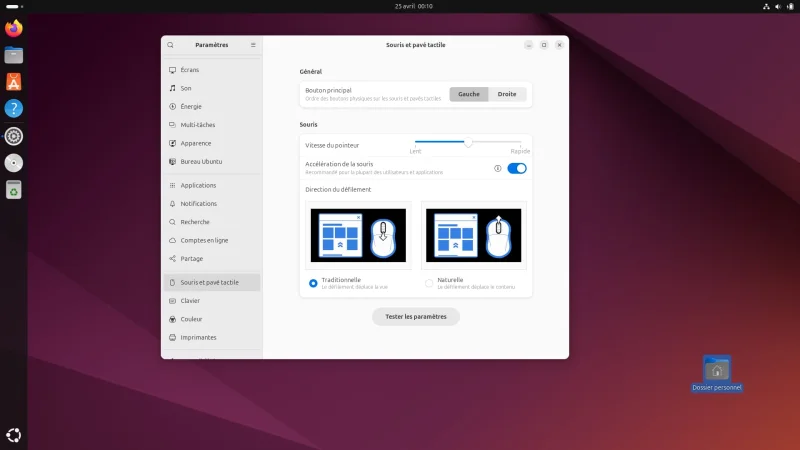Show applications via Ubuntu logo button
Image resolution: width=800 pixels, height=450 pixels.
coord(14,435)
